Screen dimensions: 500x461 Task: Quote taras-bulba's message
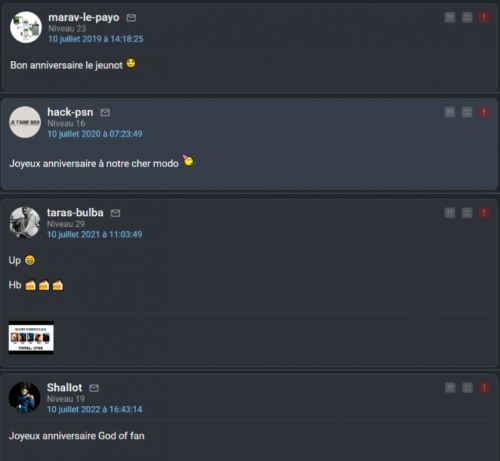click(450, 213)
